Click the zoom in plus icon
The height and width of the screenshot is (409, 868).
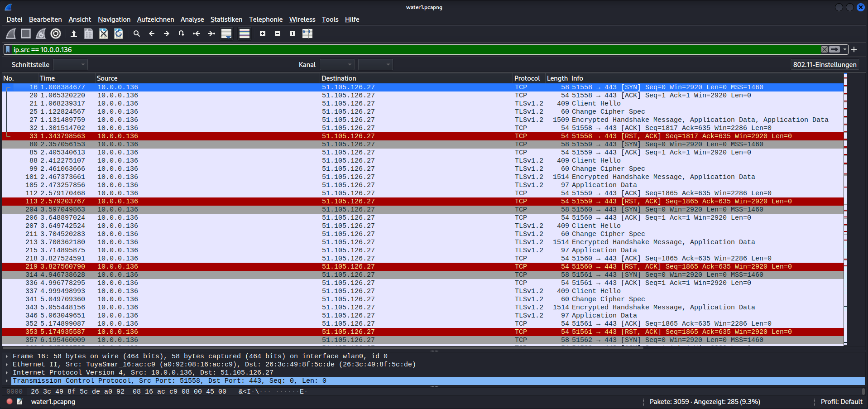point(263,34)
